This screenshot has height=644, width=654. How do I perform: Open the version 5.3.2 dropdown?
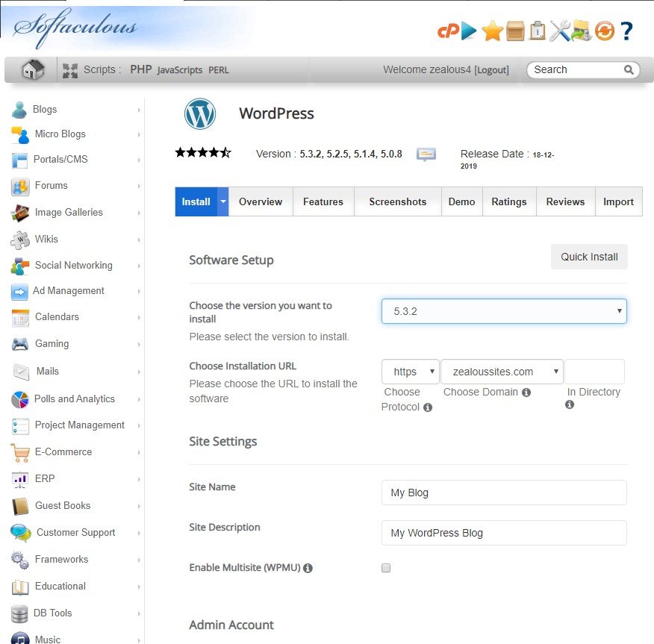(504, 311)
